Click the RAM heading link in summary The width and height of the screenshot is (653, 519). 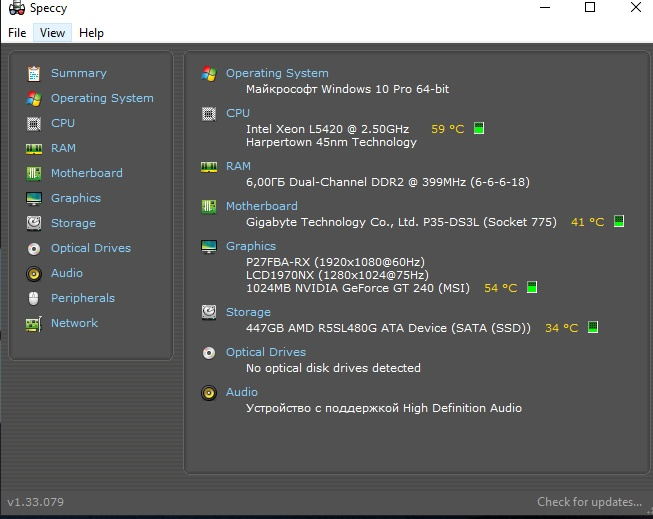238,166
